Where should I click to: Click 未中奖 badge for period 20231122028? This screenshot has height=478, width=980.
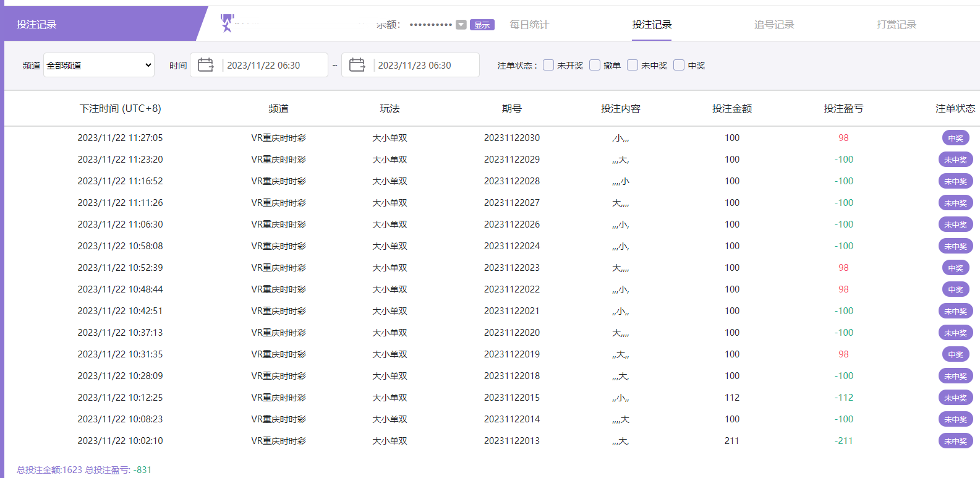point(955,181)
